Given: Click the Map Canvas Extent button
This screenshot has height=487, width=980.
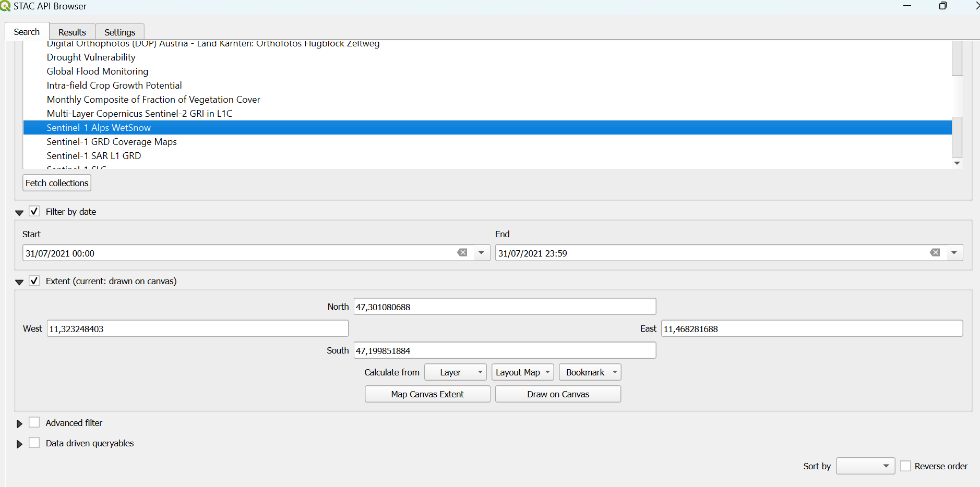Looking at the screenshot, I should (x=427, y=394).
